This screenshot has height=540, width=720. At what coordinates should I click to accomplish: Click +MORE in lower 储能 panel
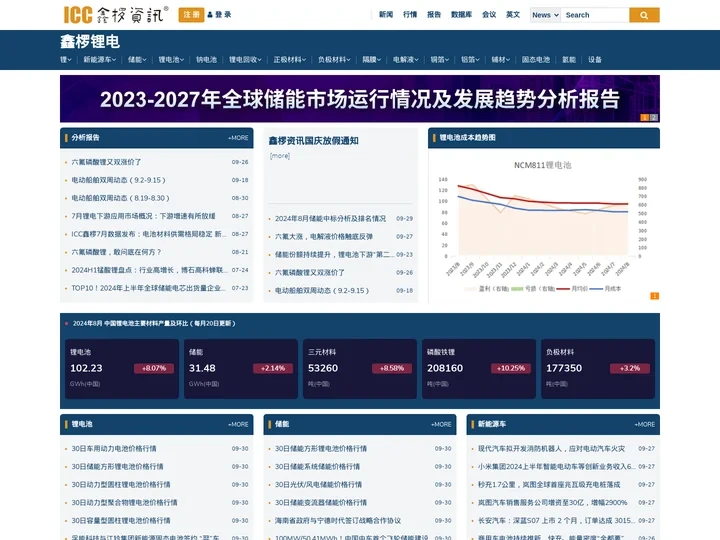click(441, 424)
